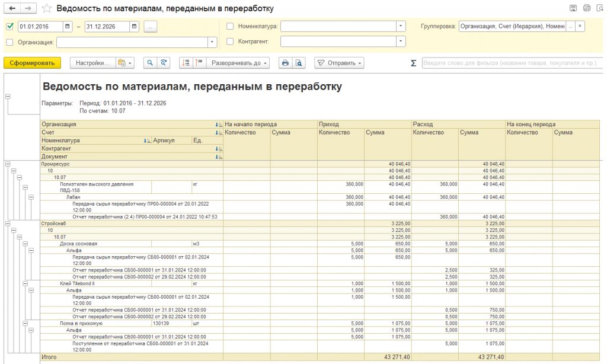Collapse the Стройснаб organization group
607x364 pixels.
pos(8,224)
